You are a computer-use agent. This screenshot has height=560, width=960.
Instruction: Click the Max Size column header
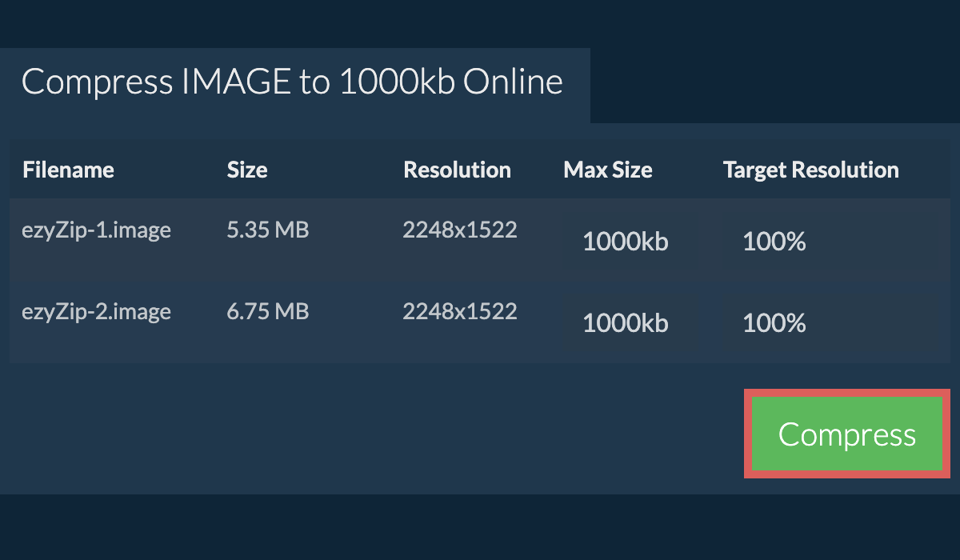pyautogui.click(x=608, y=170)
